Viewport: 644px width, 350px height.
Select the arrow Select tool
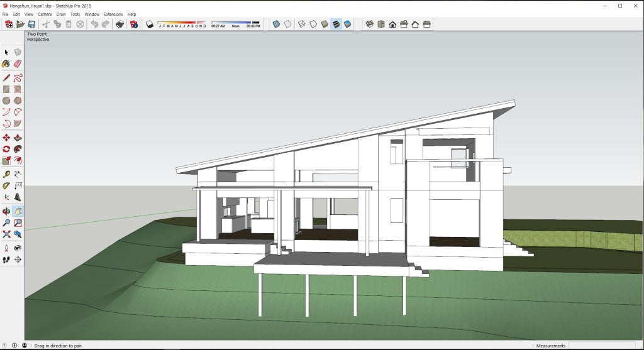coord(6,53)
